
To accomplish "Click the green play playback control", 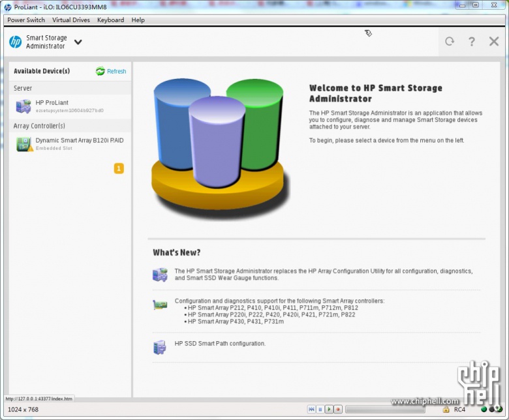I will (329, 410).
